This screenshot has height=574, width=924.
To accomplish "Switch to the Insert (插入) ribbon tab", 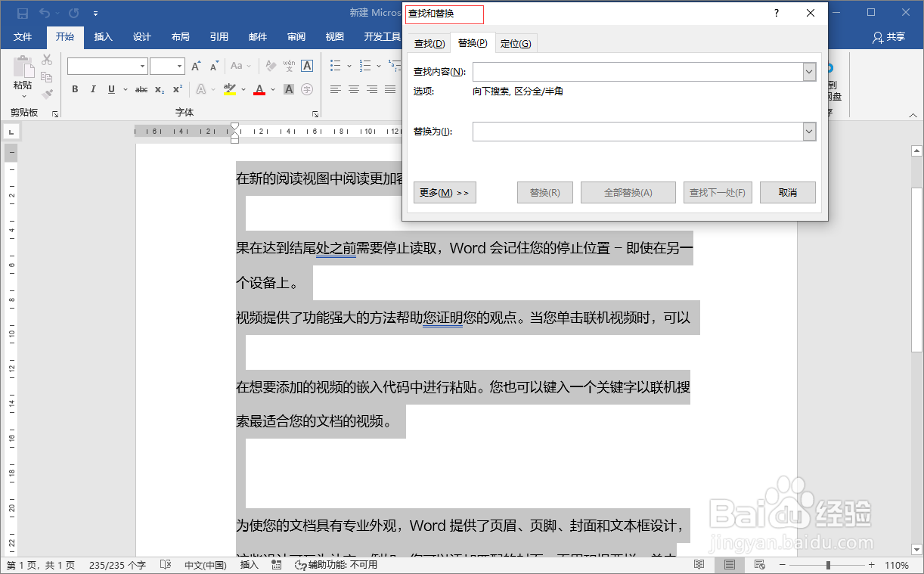I will coord(104,37).
